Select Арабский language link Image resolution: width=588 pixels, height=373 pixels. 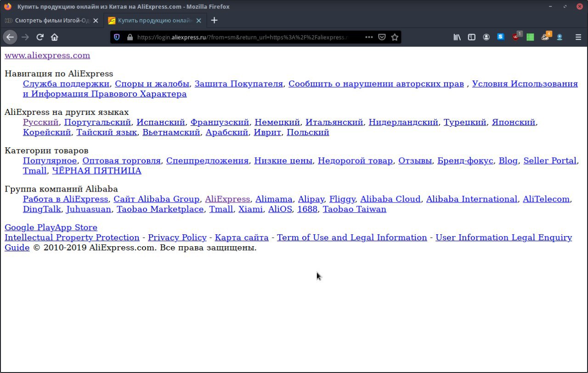(227, 132)
